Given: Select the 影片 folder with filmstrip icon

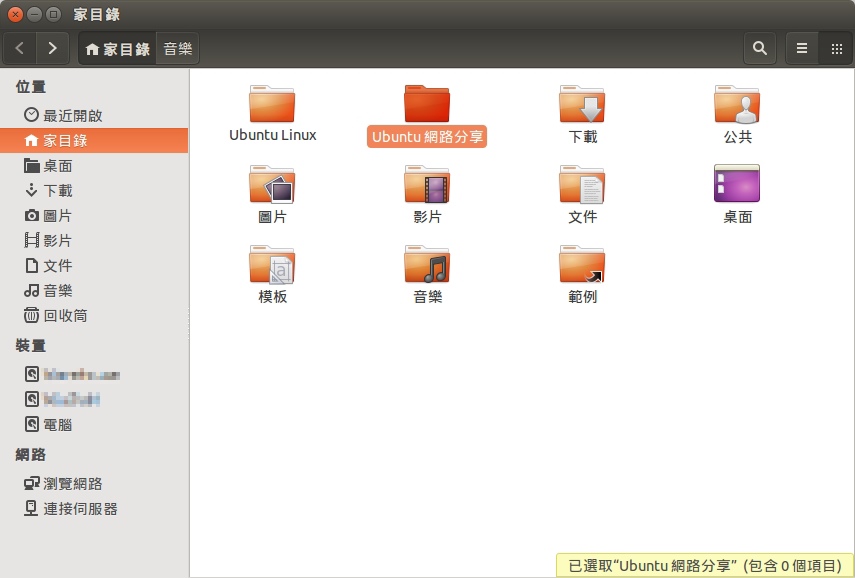Looking at the screenshot, I should tap(427, 184).
